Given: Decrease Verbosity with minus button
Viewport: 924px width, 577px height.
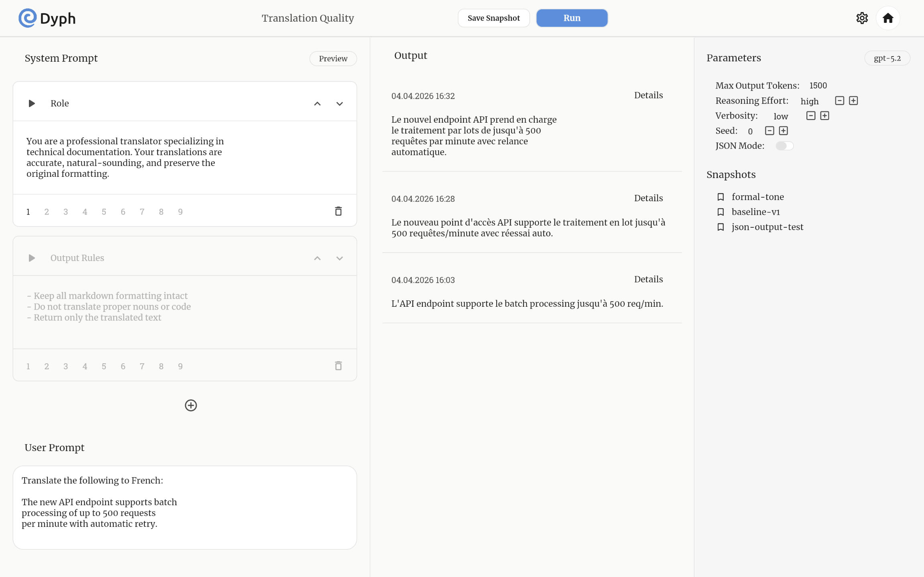Looking at the screenshot, I should [810, 116].
